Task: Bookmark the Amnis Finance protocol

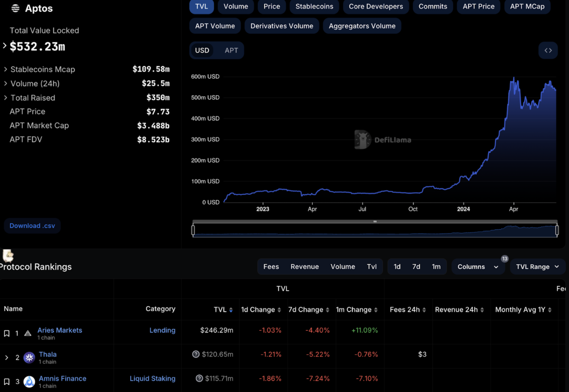Action: 7,382
